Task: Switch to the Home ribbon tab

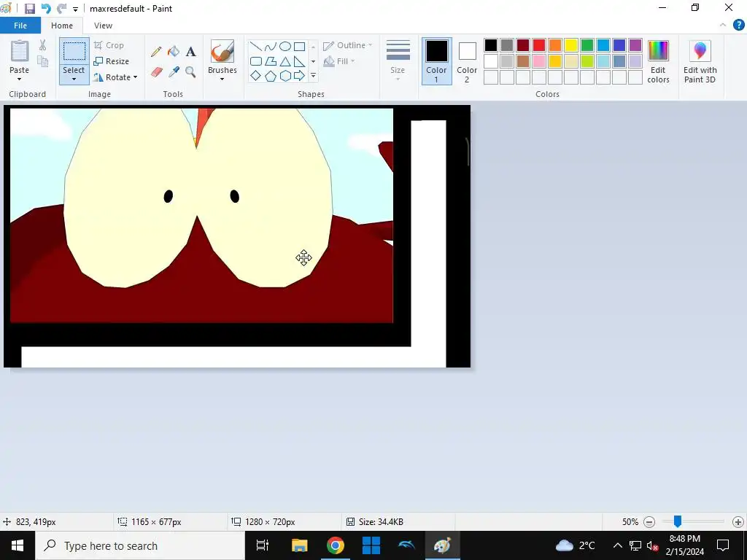Action: click(62, 26)
